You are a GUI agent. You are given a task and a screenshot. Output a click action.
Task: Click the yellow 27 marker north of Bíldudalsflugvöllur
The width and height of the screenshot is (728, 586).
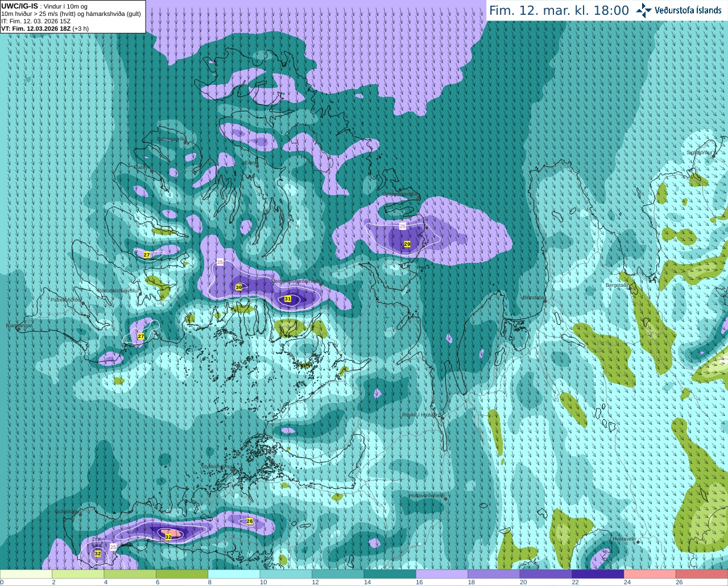(x=147, y=255)
